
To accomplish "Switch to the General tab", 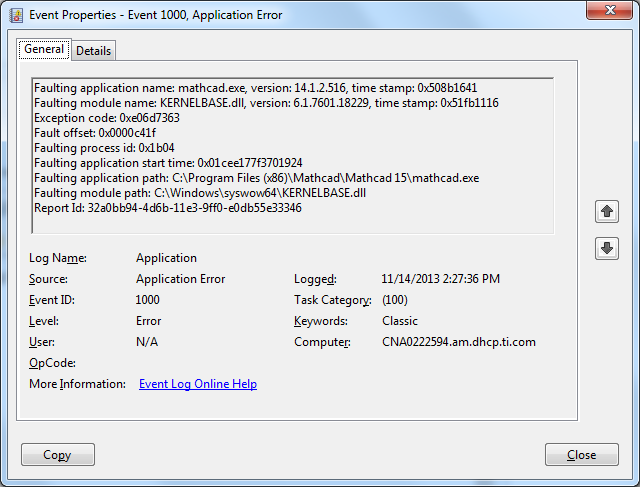I will click(x=44, y=49).
